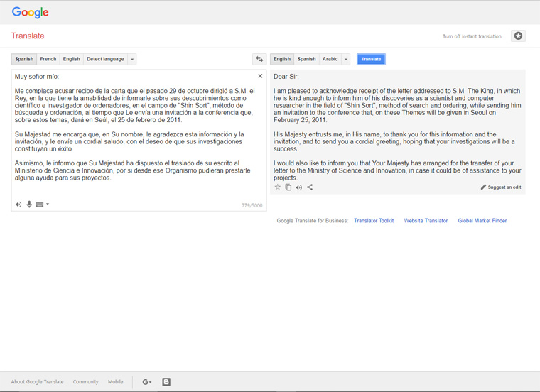Choose Detect language option
This screenshot has width=540, height=392.
point(105,59)
